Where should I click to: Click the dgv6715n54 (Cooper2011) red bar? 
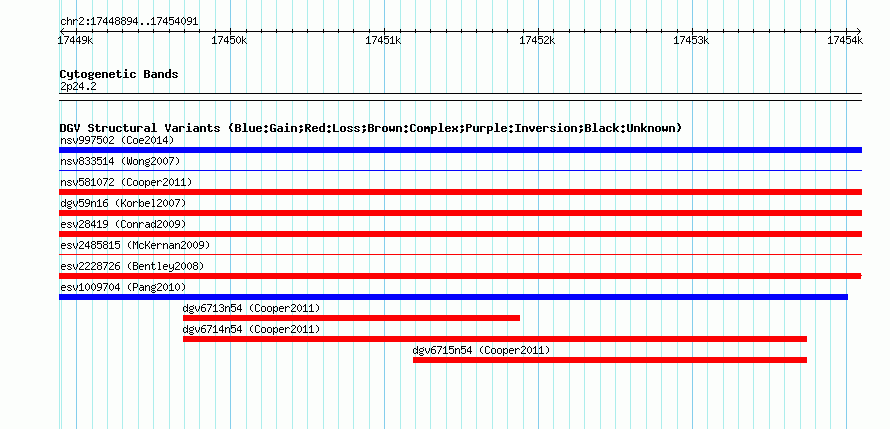point(610,360)
